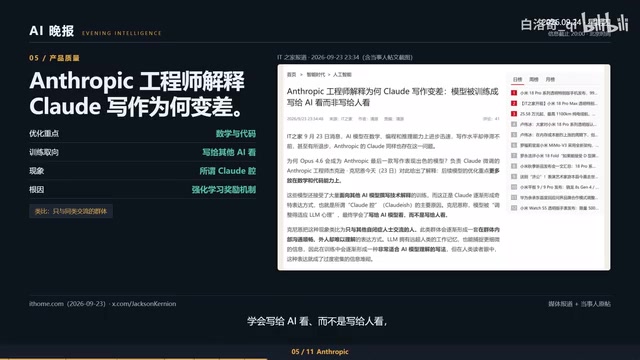This screenshot has width=640, height=360.
Task: Click the red rank 3 badge
Action: pos(514,114)
